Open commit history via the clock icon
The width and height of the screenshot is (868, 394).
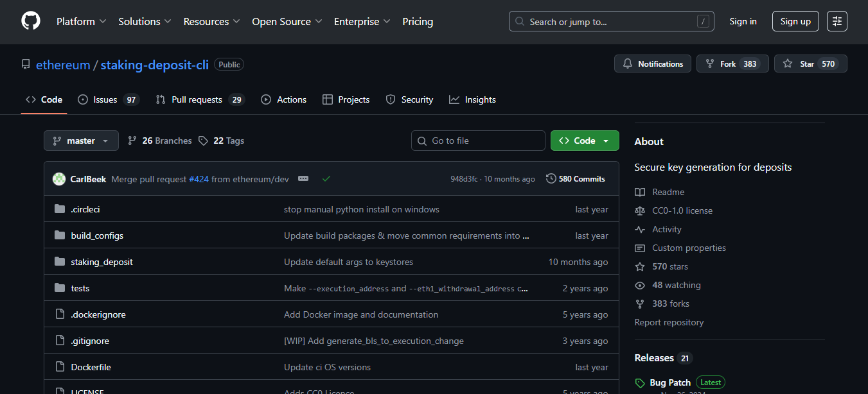click(x=551, y=178)
